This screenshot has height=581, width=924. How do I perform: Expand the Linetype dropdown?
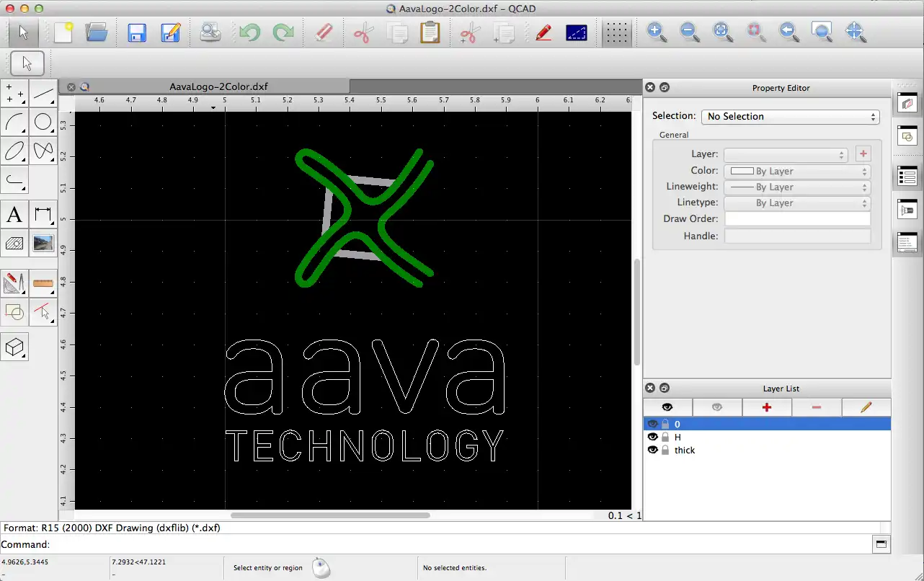pyautogui.click(x=797, y=203)
